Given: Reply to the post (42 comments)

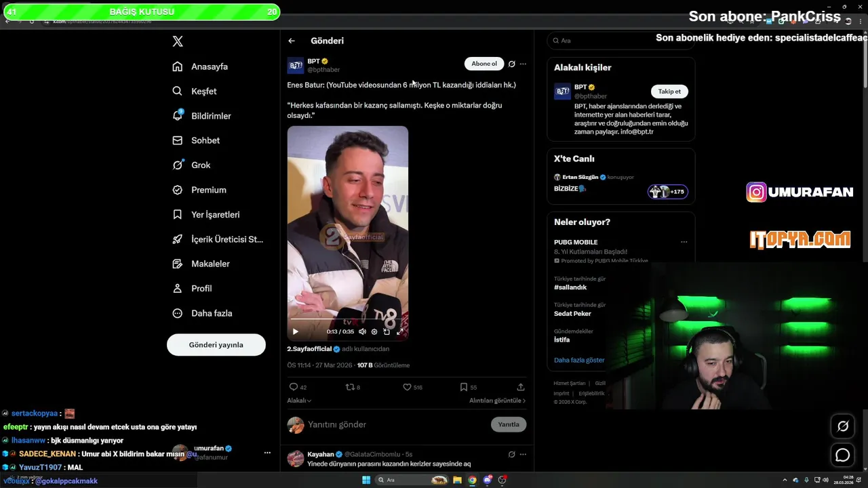Looking at the screenshot, I should point(298,387).
